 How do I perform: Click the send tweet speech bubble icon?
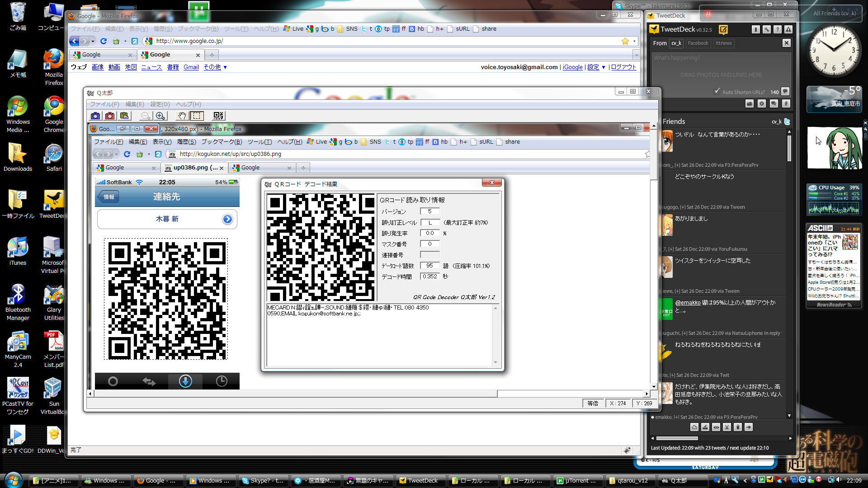coord(785,92)
